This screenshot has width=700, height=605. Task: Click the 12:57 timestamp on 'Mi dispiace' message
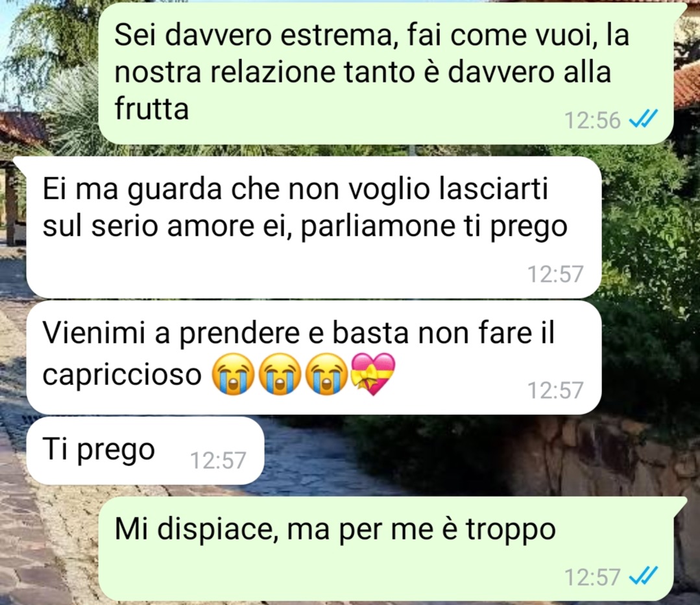592,576
